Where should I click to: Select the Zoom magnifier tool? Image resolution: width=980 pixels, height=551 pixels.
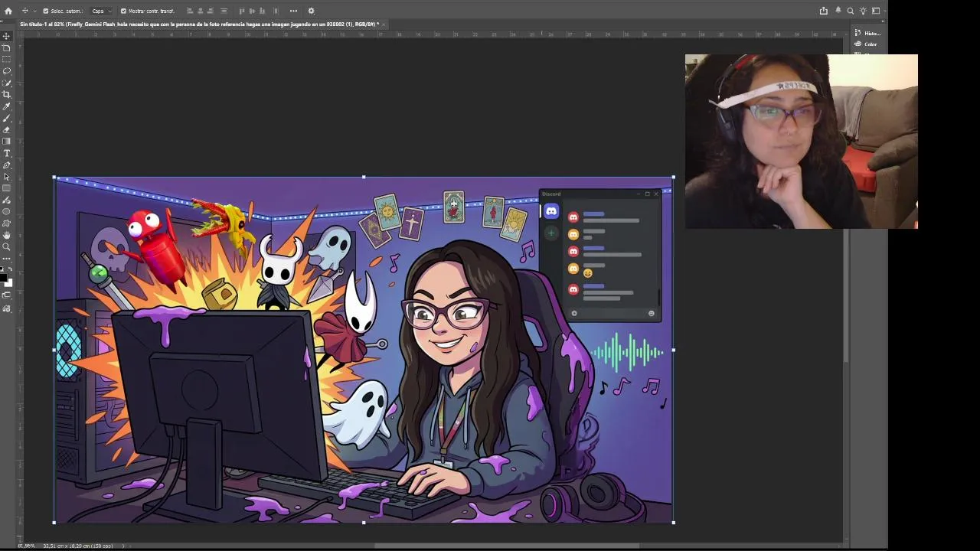pos(7,246)
